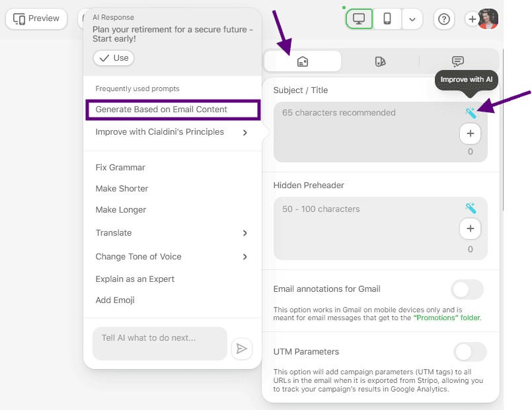
Task: Choose Explain as an Expert prompt
Action: (x=135, y=279)
